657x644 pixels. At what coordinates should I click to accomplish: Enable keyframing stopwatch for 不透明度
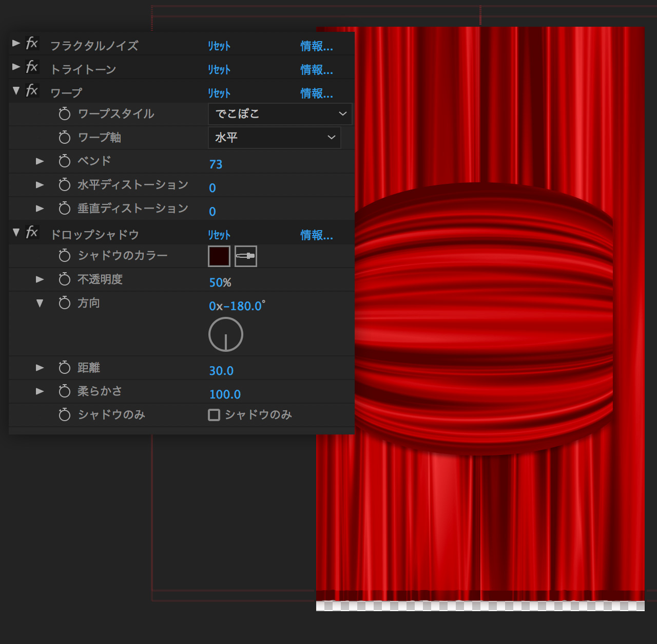tap(65, 279)
